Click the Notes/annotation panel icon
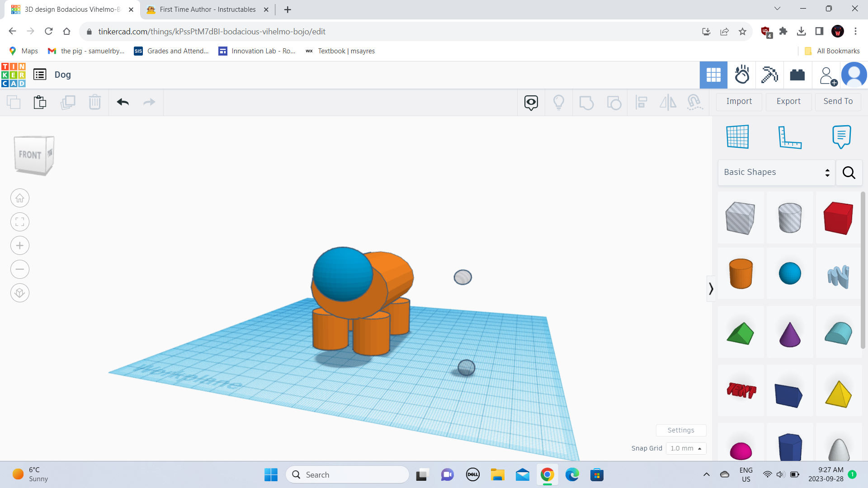This screenshot has width=868, height=488. click(x=840, y=136)
